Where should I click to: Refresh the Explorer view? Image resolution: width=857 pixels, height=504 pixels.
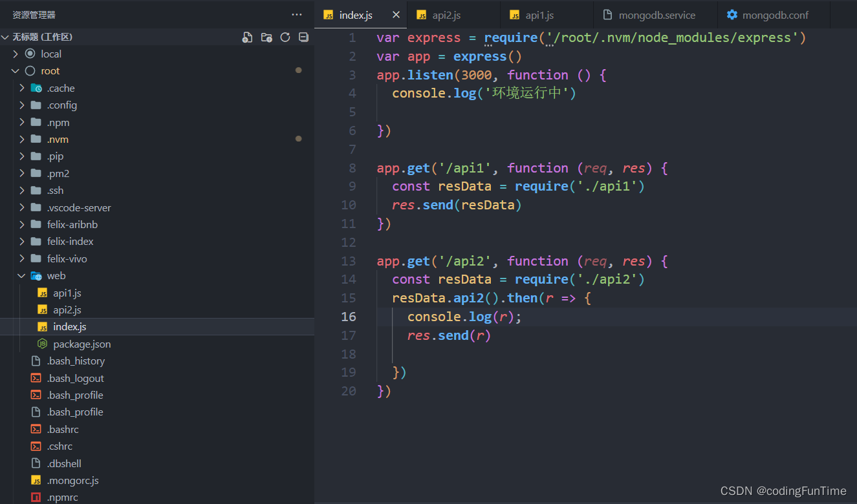coord(285,37)
